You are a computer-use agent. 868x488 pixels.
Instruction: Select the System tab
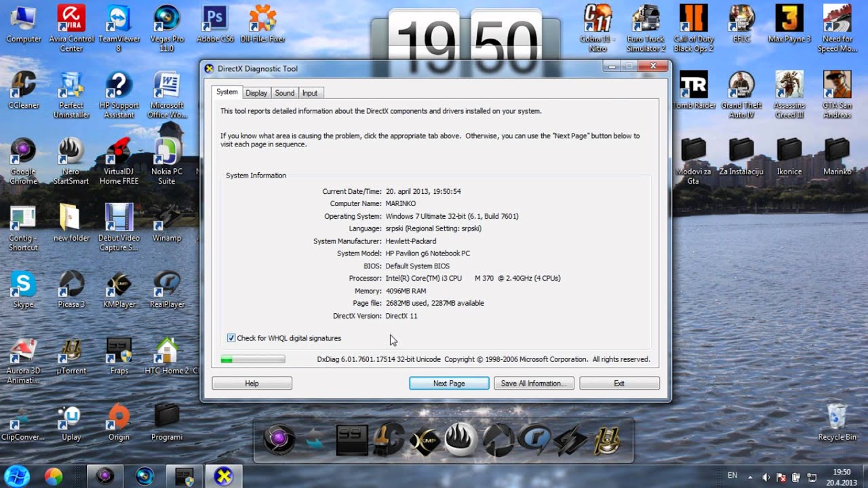pos(227,92)
